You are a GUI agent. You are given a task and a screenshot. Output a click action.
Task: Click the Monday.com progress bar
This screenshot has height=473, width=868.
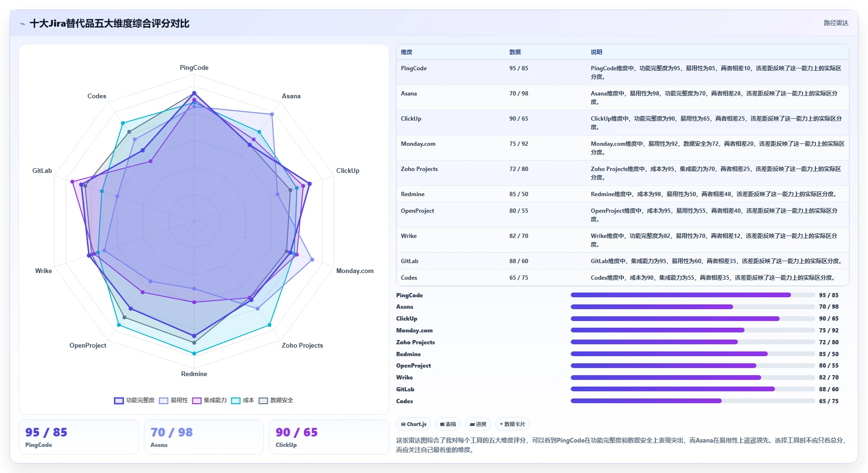pyautogui.click(x=693, y=330)
